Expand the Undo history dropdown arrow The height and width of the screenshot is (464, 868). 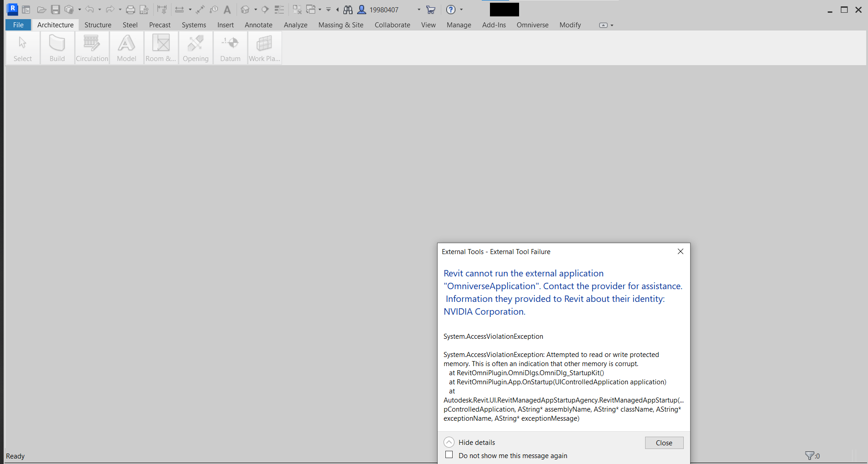click(100, 10)
